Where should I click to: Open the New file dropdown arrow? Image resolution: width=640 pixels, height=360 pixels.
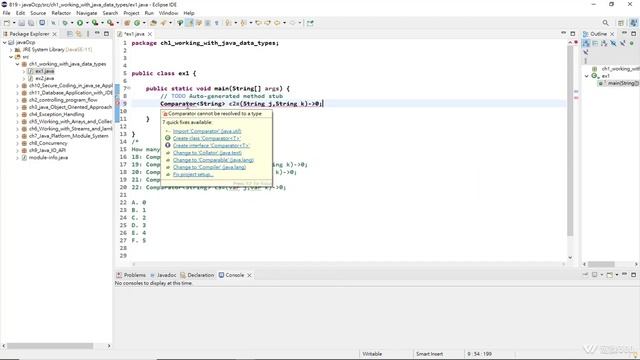(14, 23)
